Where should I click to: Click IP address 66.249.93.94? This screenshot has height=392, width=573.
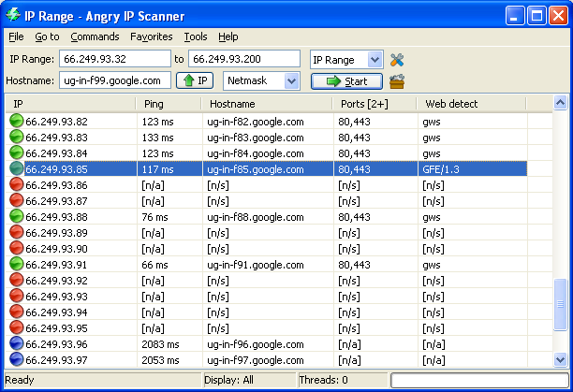coord(56,312)
